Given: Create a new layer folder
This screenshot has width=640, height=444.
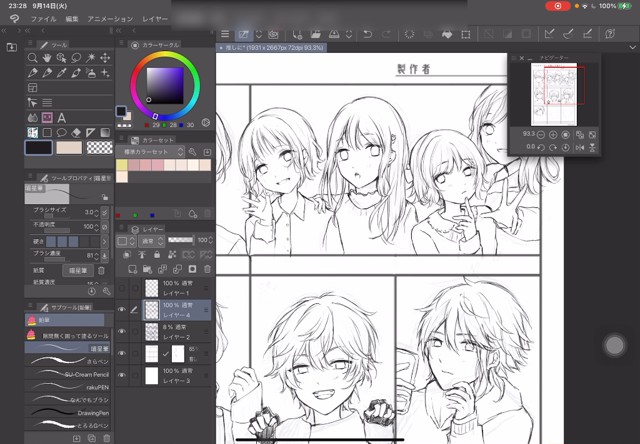Looking at the screenshot, I should tap(147, 269).
